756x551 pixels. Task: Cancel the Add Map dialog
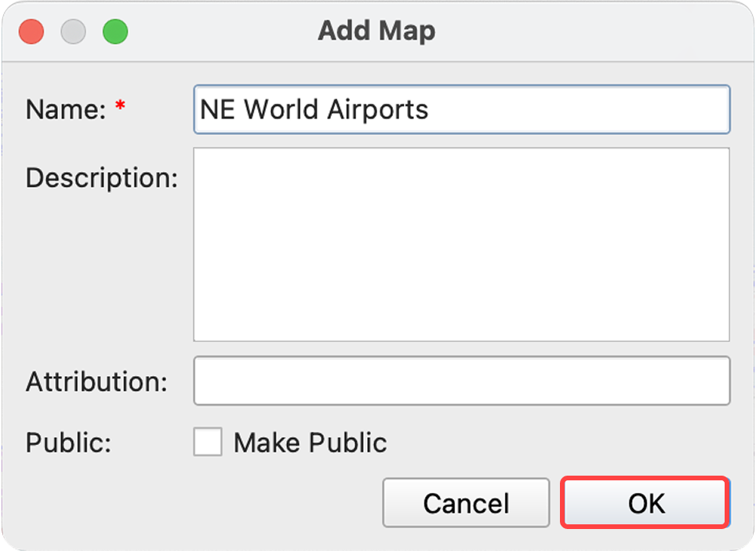pyautogui.click(x=466, y=503)
